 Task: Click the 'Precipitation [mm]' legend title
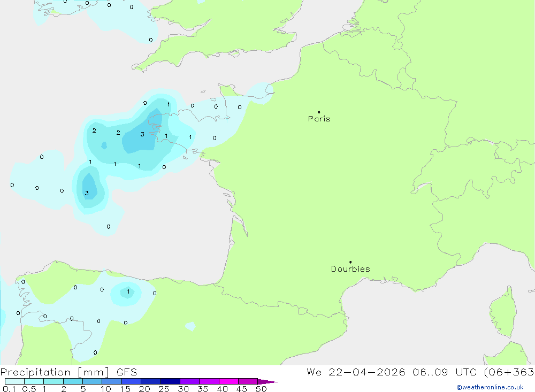55,372
